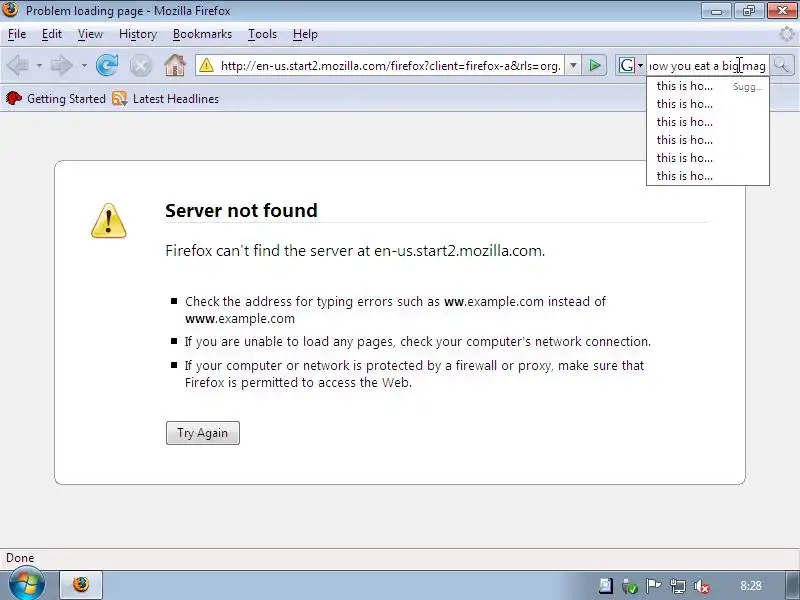The image size is (800, 600).
Task: Open the Back button history dropdown arrow
Action: point(39,65)
